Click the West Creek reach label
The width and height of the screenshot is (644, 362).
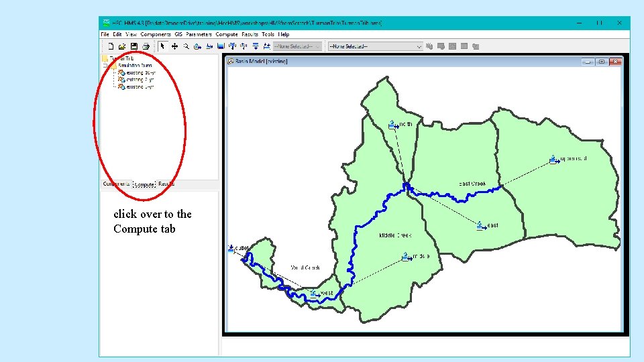coord(305,267)
